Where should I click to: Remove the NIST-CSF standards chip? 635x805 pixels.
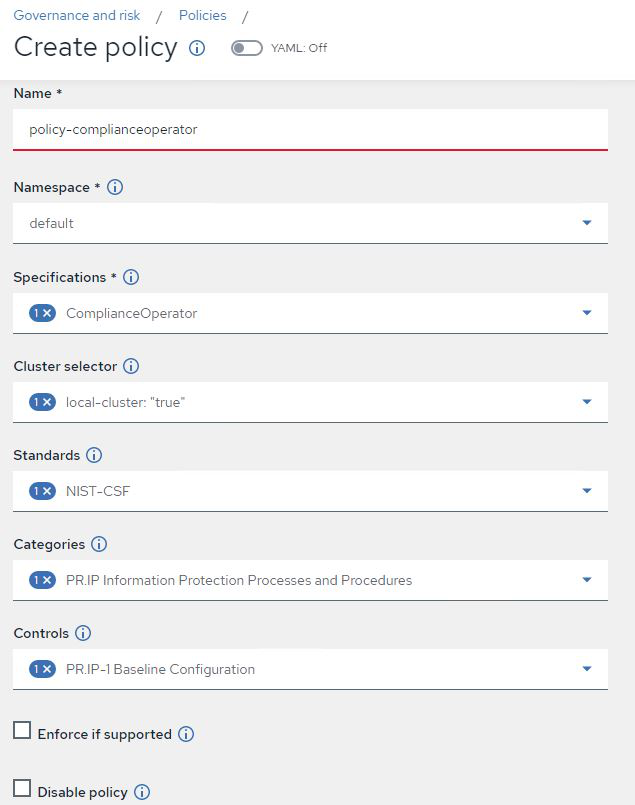click(x=47, y=491)
